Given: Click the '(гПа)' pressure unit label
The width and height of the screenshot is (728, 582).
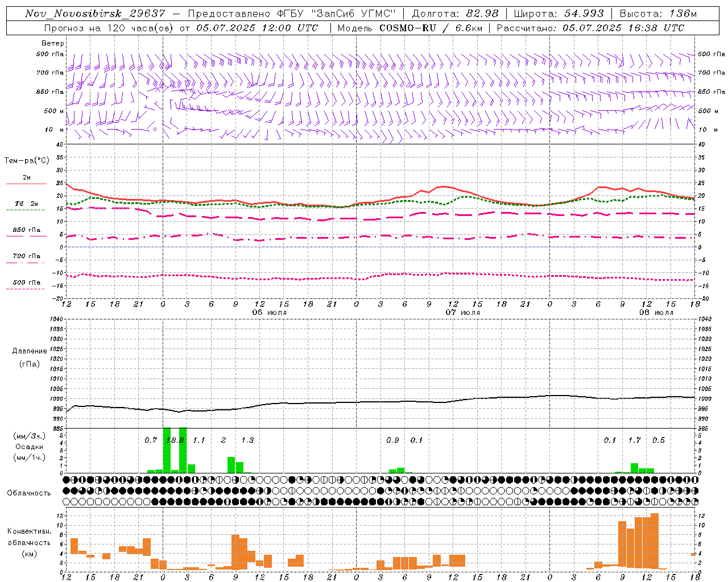Looking at the screenshot, I should [x=30, y=364].
